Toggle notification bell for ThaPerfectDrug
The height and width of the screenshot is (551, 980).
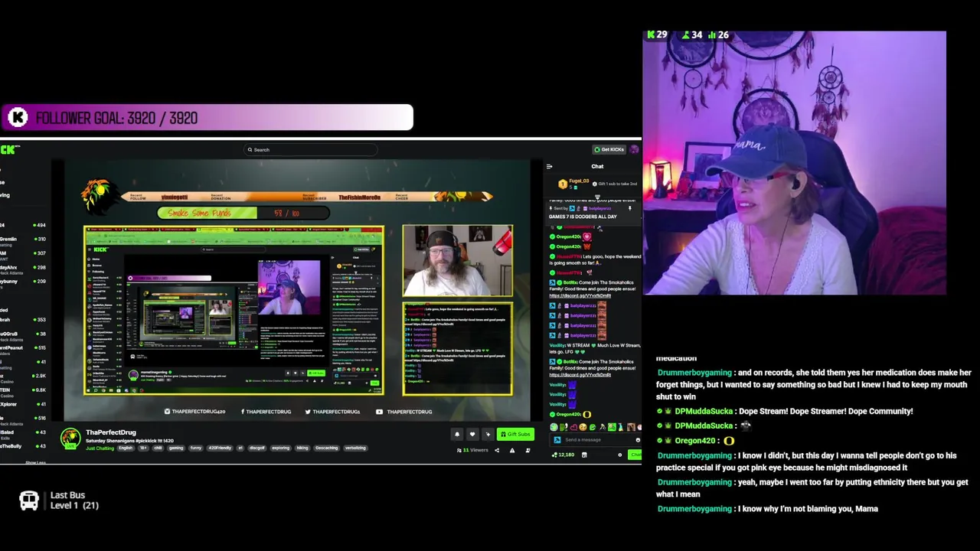[x=457, y=435]
